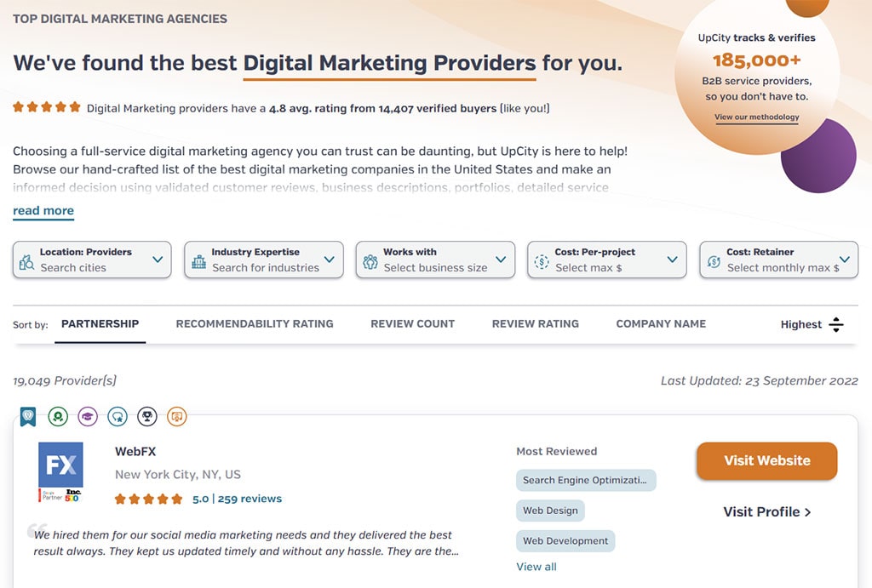Click the blue ribbon badge icon
Screen dimensions: 872x588
(x=28, y=417)
